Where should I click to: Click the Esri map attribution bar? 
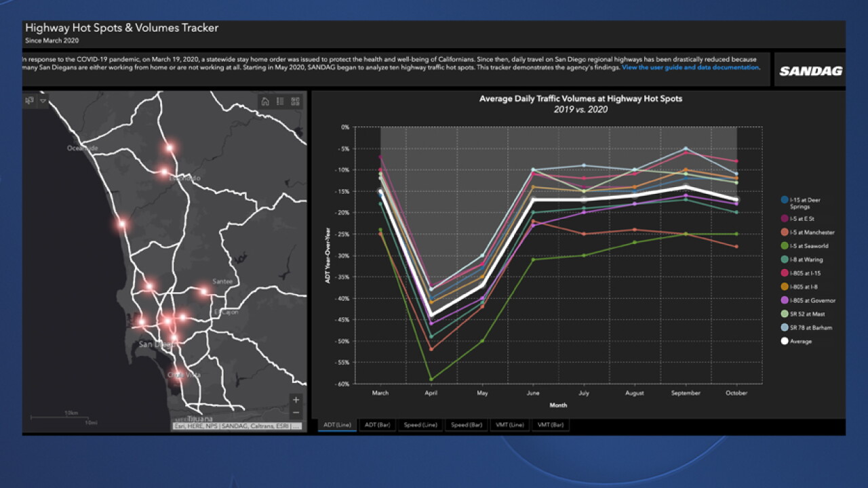(x=237, y=426)
